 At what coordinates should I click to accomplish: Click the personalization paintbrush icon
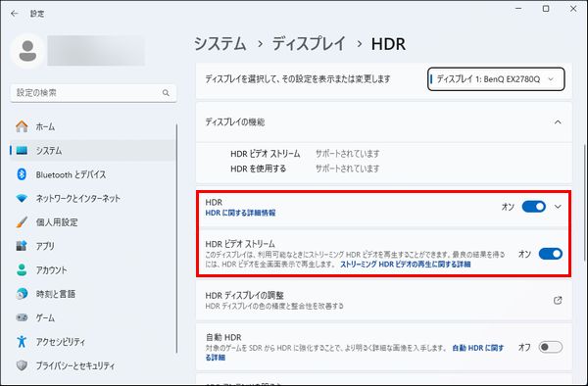tap(22, 221)
